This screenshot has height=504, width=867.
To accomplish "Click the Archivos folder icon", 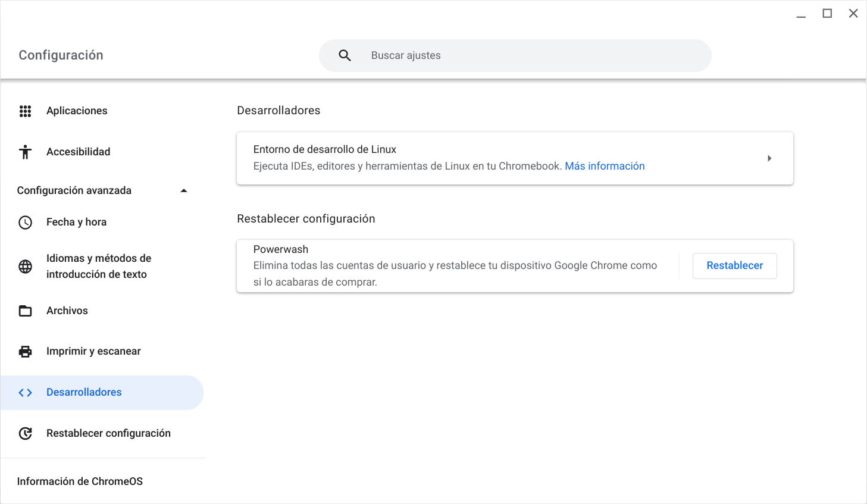I will (25, 311).
